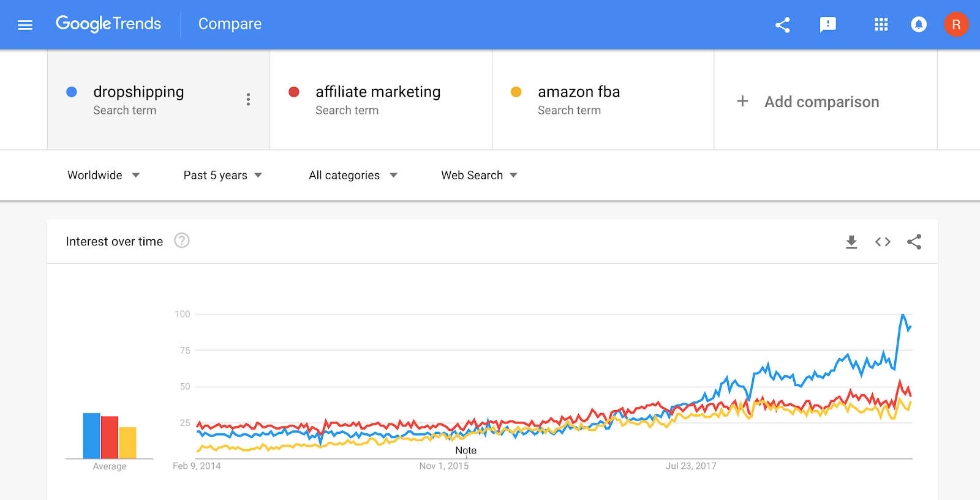Click the Note marker on the timeline

click(466, 450)
